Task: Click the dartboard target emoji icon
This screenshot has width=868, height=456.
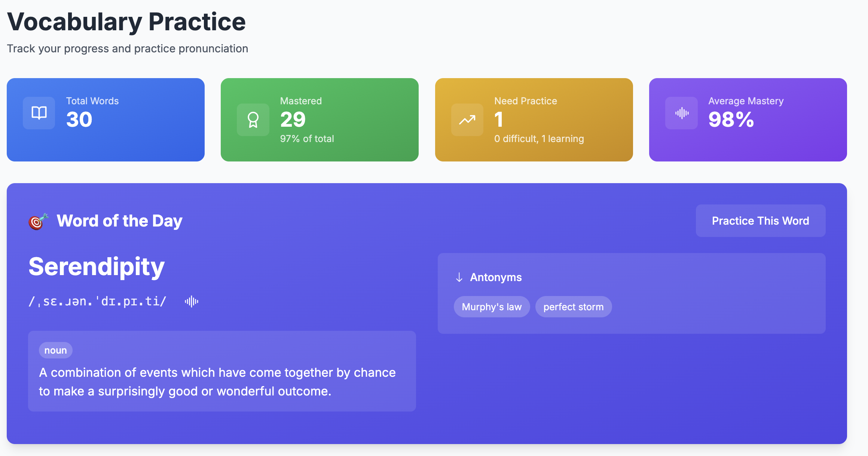Action: [38, 221]
